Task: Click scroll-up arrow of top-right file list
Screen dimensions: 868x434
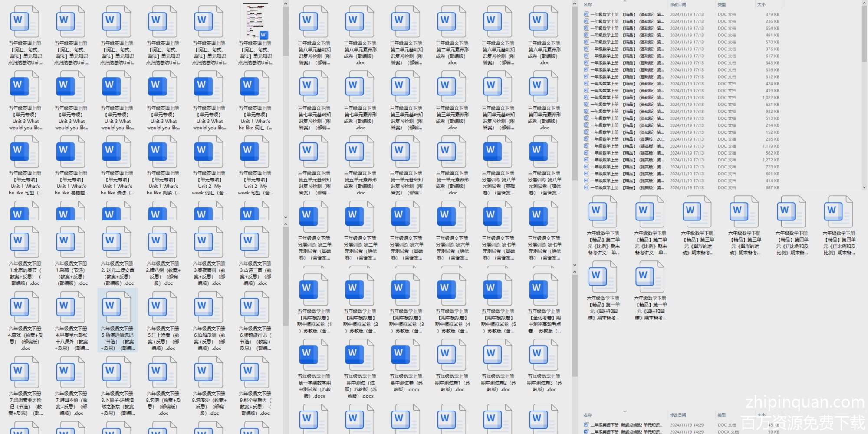Action: [864, 3]
